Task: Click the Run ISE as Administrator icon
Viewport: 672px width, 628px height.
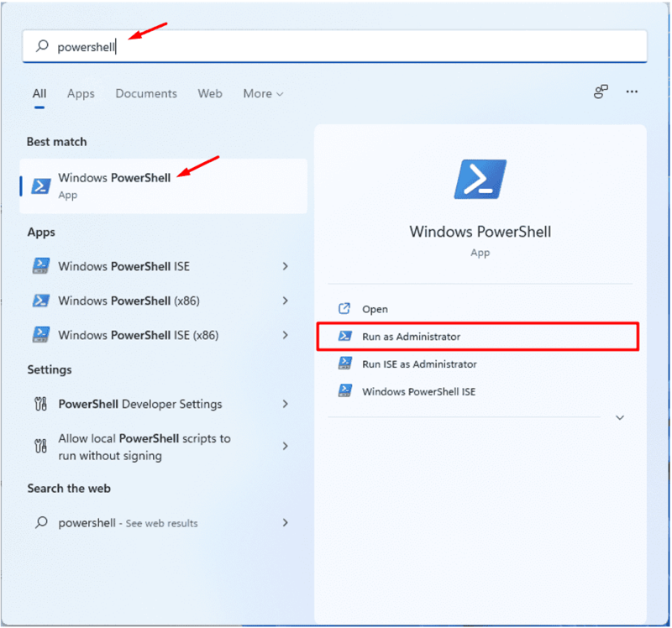Action: coord(345,364)
